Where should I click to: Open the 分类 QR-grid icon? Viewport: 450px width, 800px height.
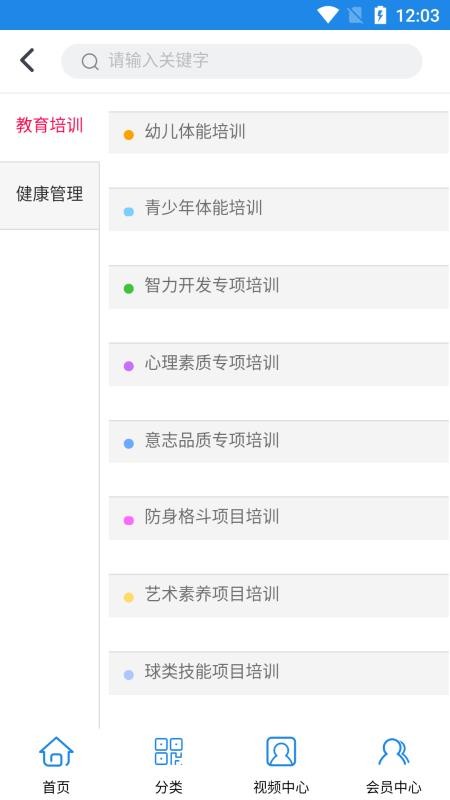(169, 751)
